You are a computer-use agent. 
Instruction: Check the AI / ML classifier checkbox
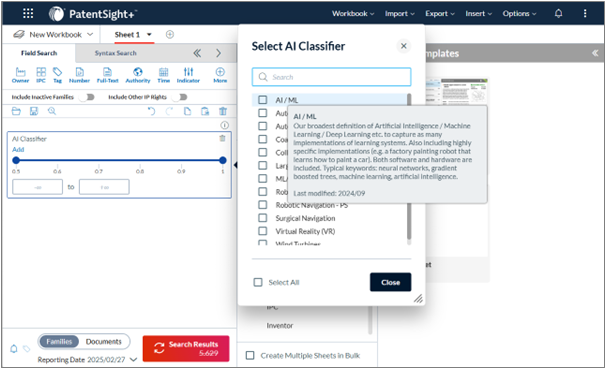point(262,100)
